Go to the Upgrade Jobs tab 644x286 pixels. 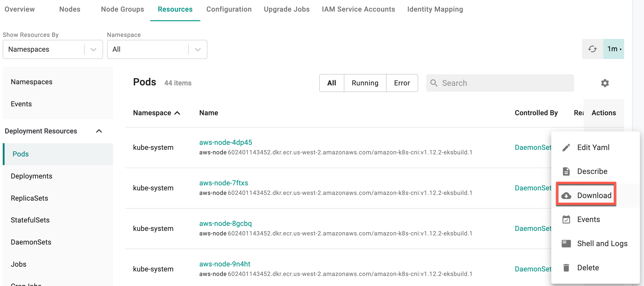[287, 9]
